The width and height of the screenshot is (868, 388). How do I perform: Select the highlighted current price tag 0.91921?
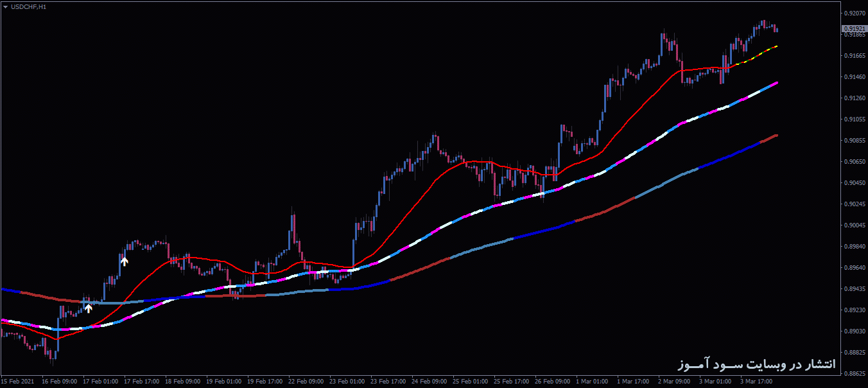pyautogui.click(x=853, y=28)
